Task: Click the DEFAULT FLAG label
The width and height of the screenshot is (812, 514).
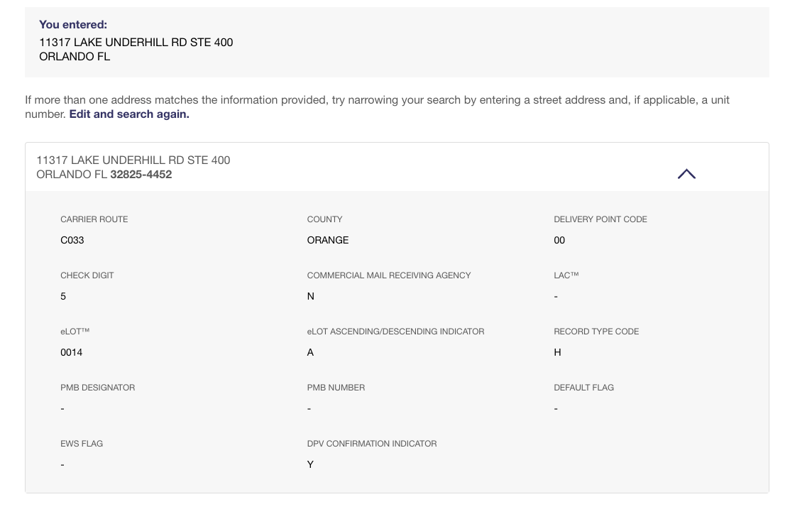Action: point(583,388)
